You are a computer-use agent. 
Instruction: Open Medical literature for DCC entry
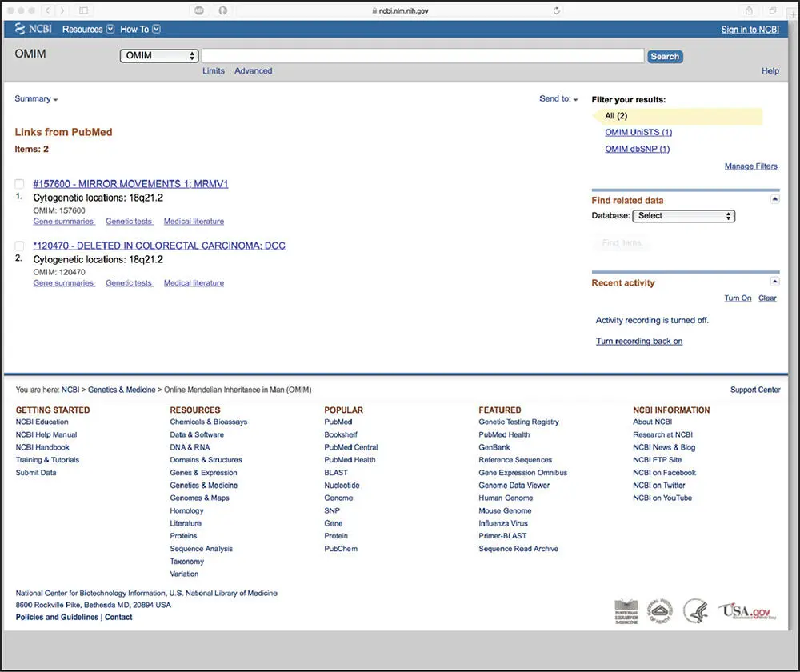coord(194,283)
